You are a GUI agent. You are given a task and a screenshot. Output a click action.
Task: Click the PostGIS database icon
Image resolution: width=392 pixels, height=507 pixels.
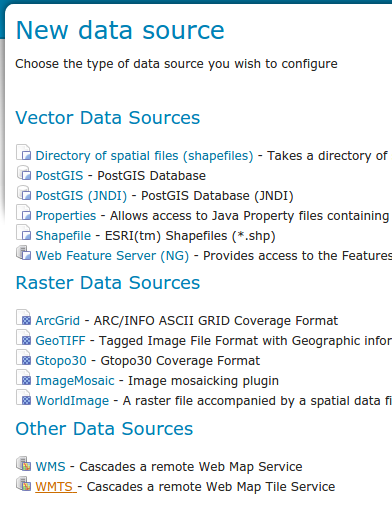(24, 173)
